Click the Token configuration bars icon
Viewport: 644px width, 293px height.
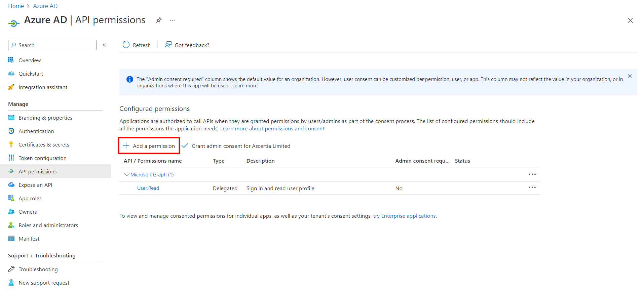click(x=11, y=158)
